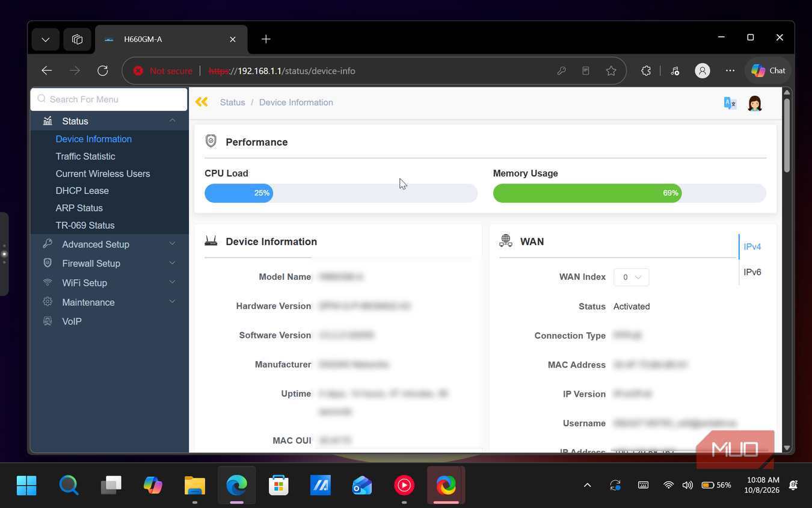812x508 pixels.
Task: Add this page to favorites via the star
Action: coord(611,71)
